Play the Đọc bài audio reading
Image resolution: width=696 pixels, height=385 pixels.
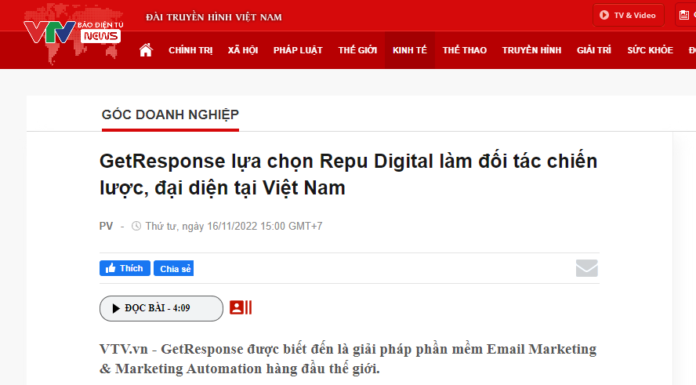pos(161,308)
